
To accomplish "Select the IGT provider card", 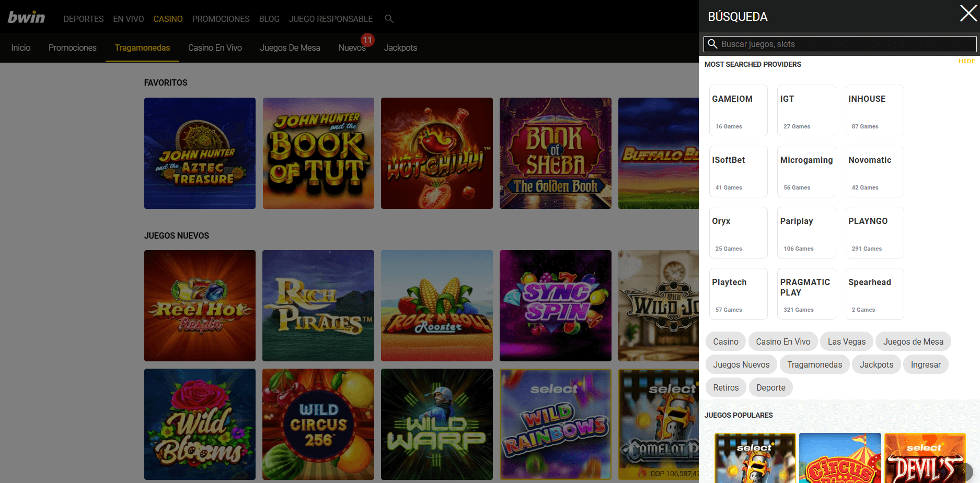I will pos(806,110).
